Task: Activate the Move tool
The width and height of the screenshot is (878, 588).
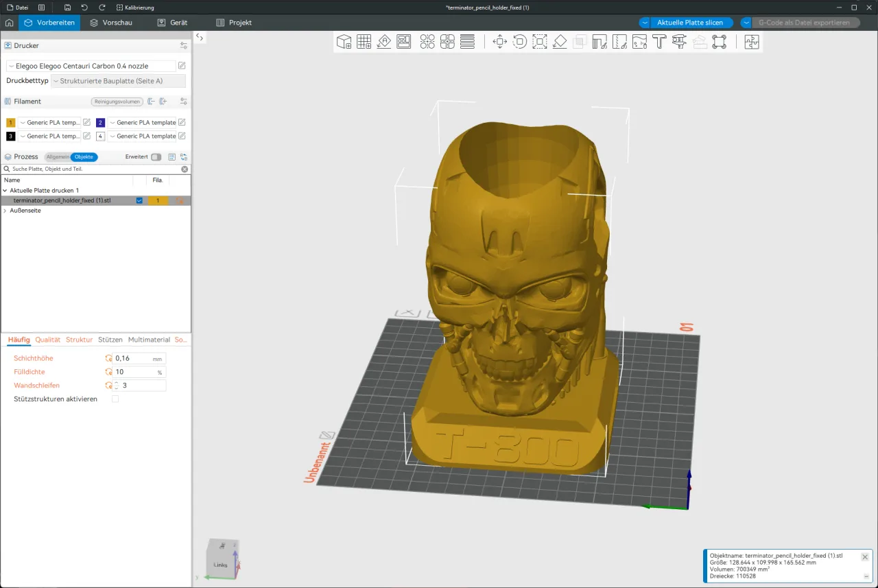Action: coord(500,42)
